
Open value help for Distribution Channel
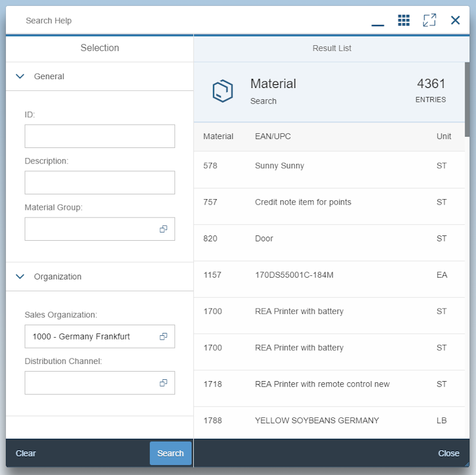(x=163, y=383)
